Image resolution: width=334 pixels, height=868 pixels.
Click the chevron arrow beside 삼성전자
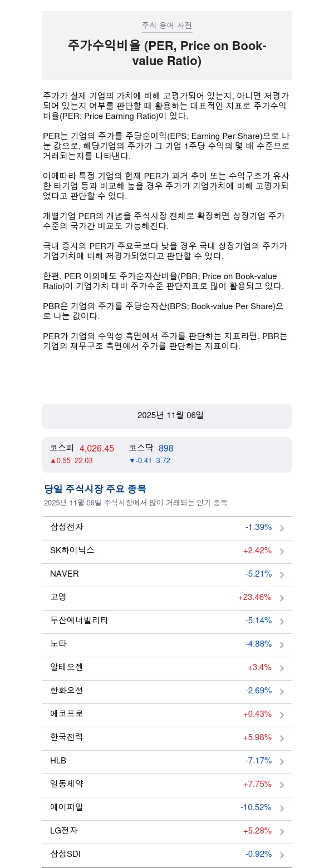pyautogui.click(x=282, y=528)
